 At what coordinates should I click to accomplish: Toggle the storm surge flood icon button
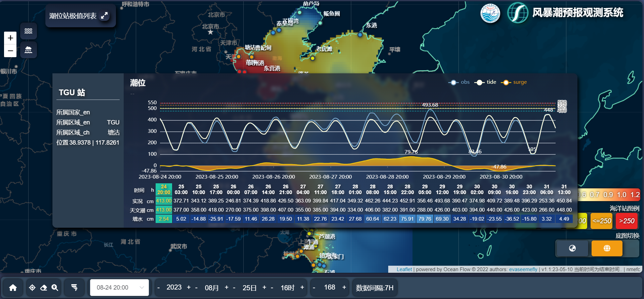click(29, 50)
